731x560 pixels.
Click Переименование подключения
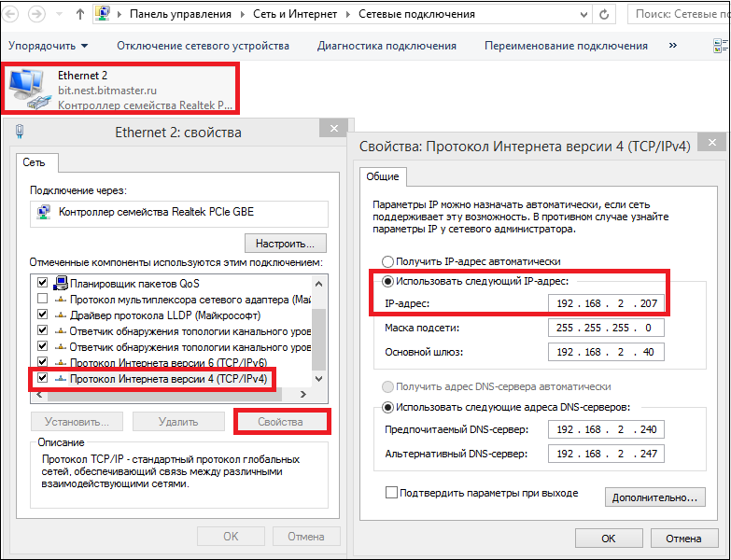pos(566,46)
